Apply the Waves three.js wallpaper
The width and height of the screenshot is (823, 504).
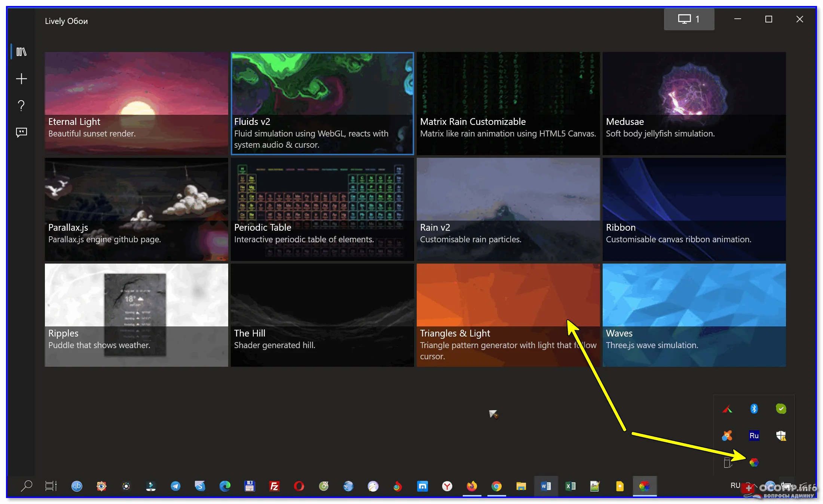694,315
